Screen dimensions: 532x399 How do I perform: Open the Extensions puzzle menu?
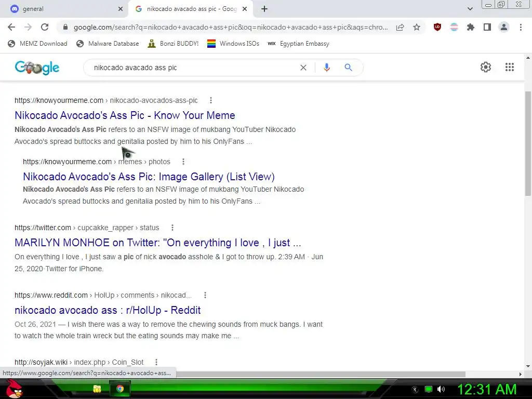click(x=471, y=27)
